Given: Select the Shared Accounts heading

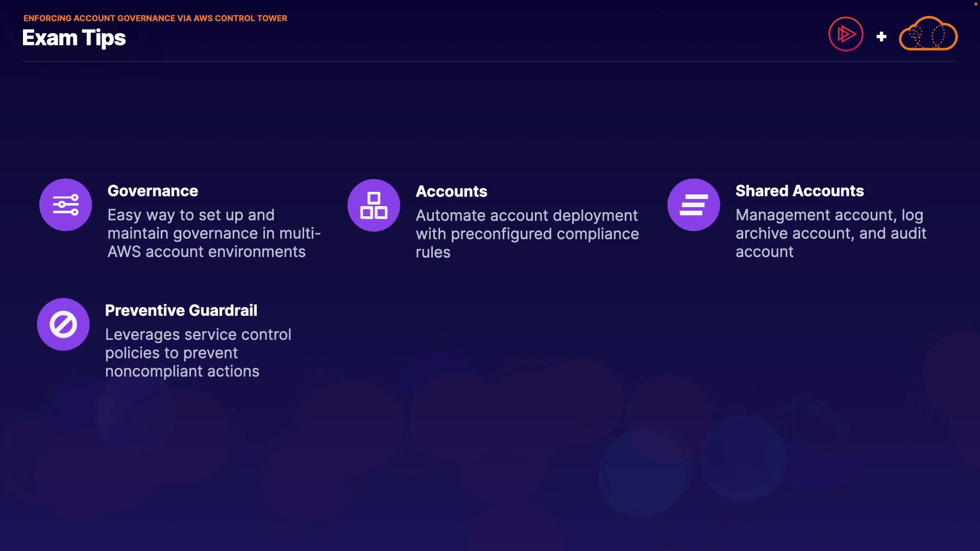Looking at the screenshot, I should click(799, 191).
